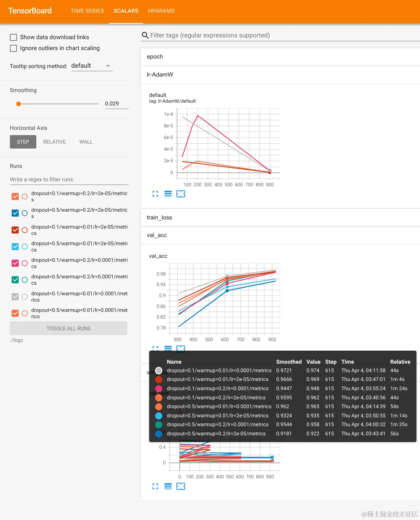
Task: Click tooltip row with value 0.974
Action: [x=283, y=370]
